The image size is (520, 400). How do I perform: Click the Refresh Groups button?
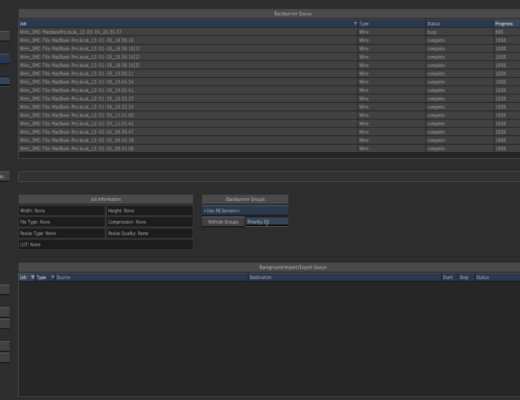coord(223,222)
